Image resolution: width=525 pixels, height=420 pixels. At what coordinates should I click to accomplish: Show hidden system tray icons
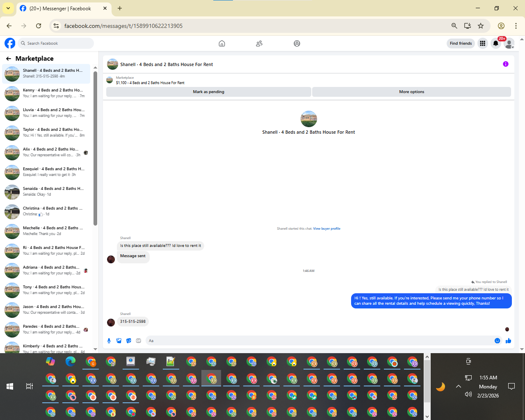coord(459,386)
